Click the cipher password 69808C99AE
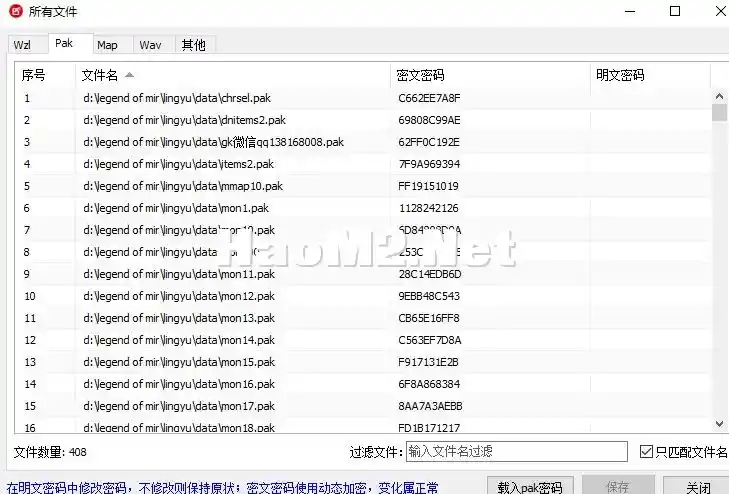 click(x=429, y=120)
